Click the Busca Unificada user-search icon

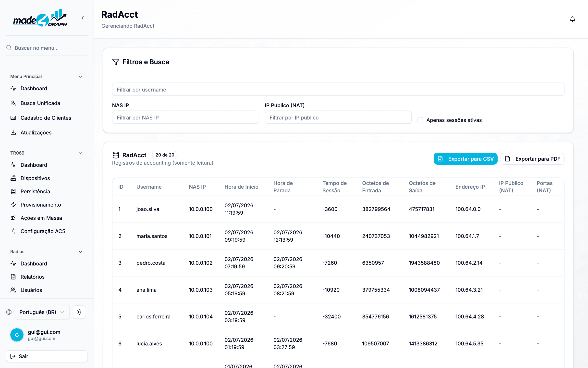(x=13, y=103)
